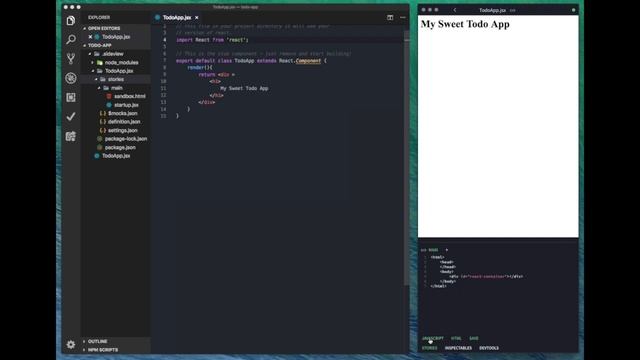The width and height of the screenshot is (640, 360).
Task: Click the export default class line
Action: [x=251, y=61]
